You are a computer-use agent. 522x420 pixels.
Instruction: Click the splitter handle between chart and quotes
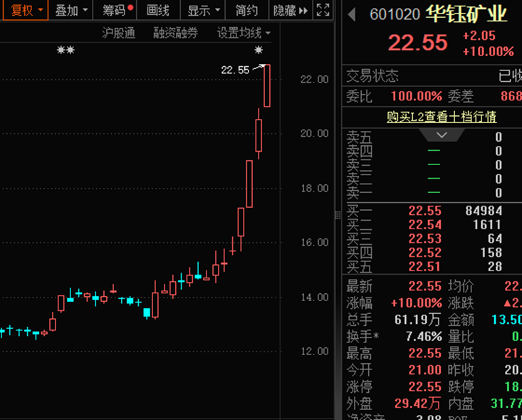point(338,215)
